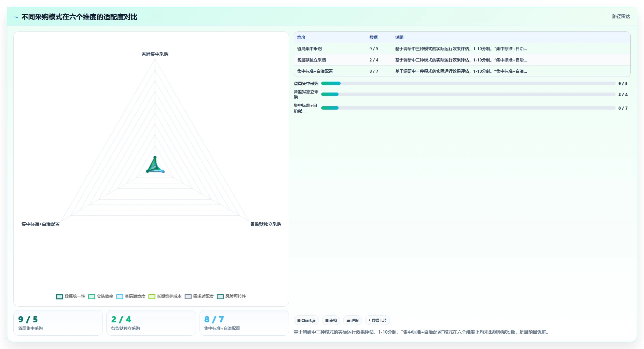
Task: Select the 省局集中采购 table row
Action: tap(462, 48)
